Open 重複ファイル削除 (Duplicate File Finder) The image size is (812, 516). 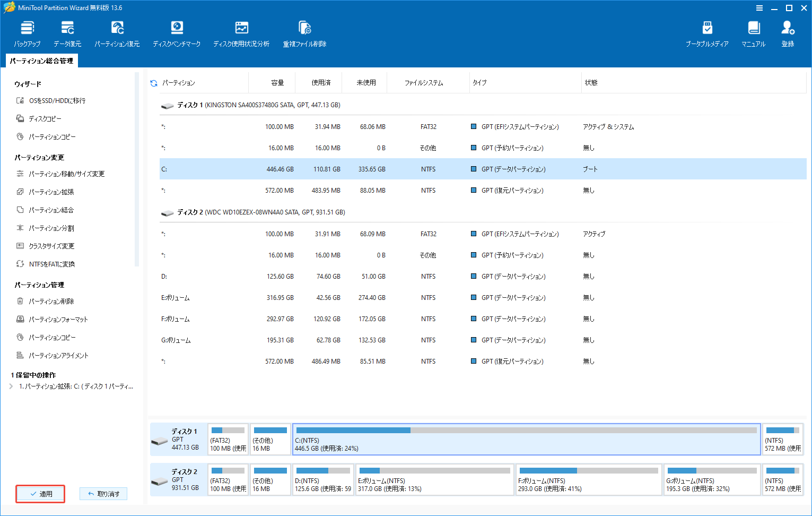click(x=304, y=33)
